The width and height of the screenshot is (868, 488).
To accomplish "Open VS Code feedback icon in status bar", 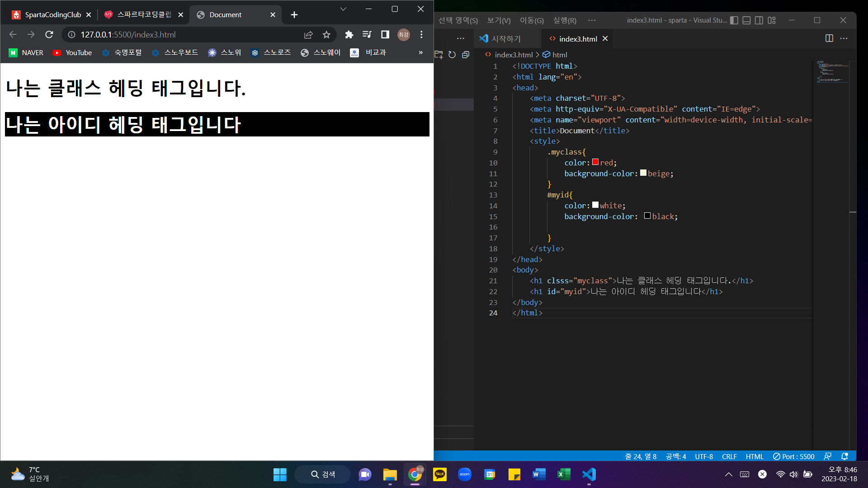I will coord(828,456).
